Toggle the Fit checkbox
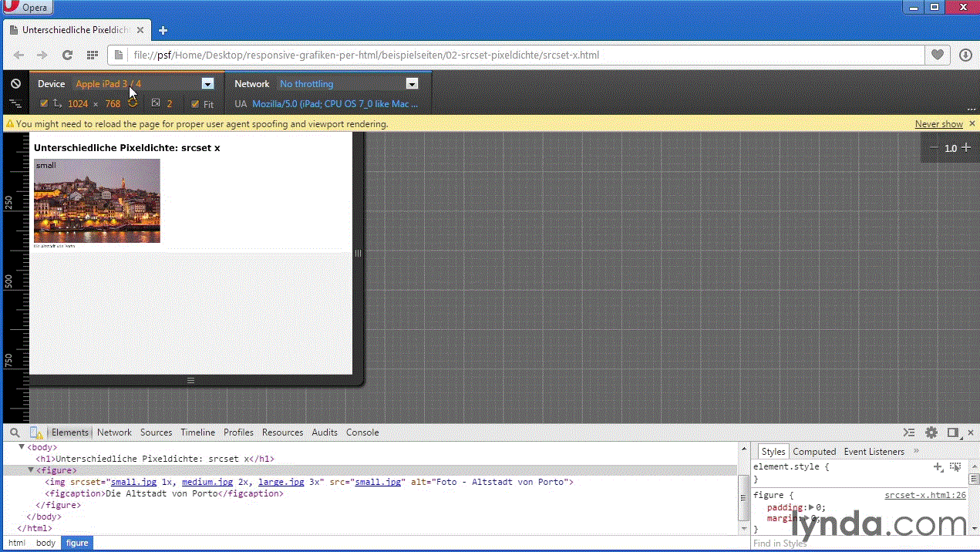The height and width of the screenshot is (552, 980). 195,104
